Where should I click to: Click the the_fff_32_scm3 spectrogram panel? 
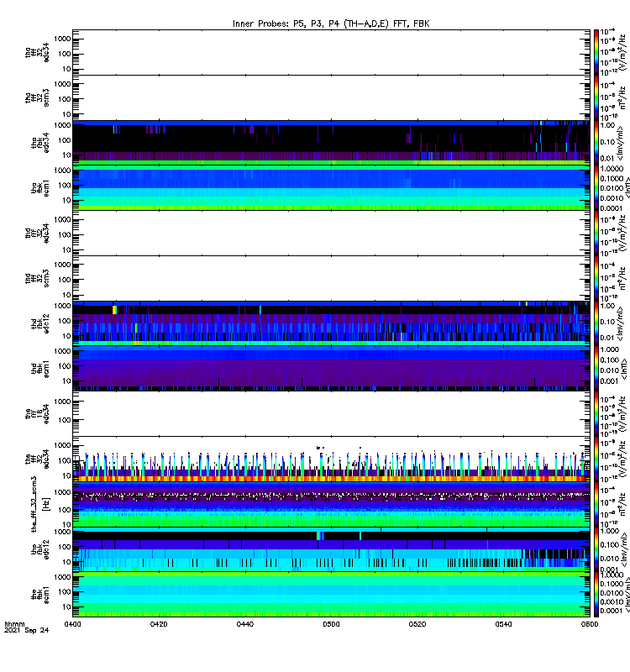point(331,505)
